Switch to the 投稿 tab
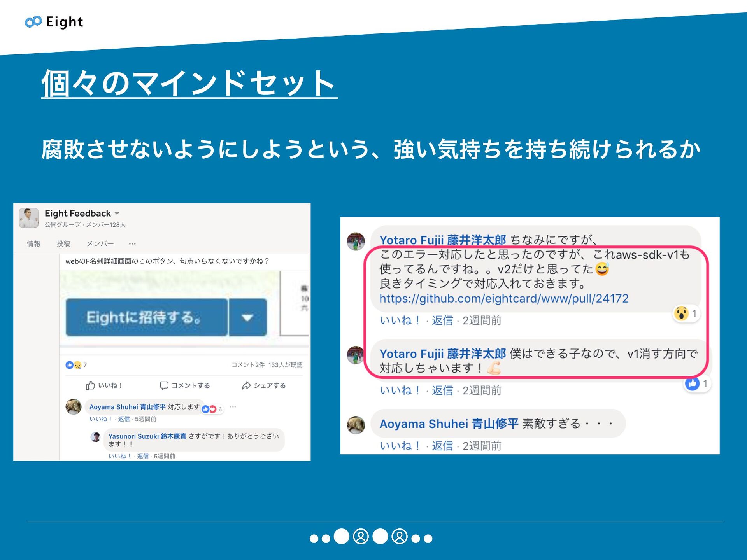The width and height of the screenshot is (747, 560). [63, 243]
